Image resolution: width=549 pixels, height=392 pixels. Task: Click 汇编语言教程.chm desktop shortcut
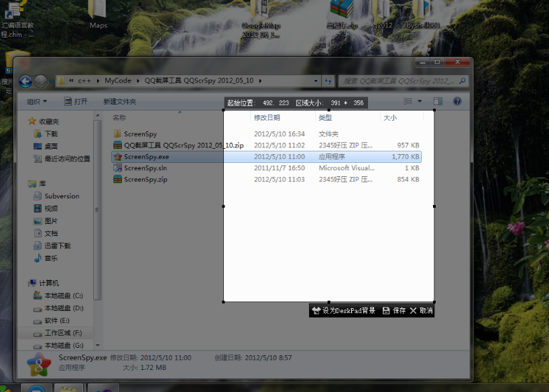[17, 19]
